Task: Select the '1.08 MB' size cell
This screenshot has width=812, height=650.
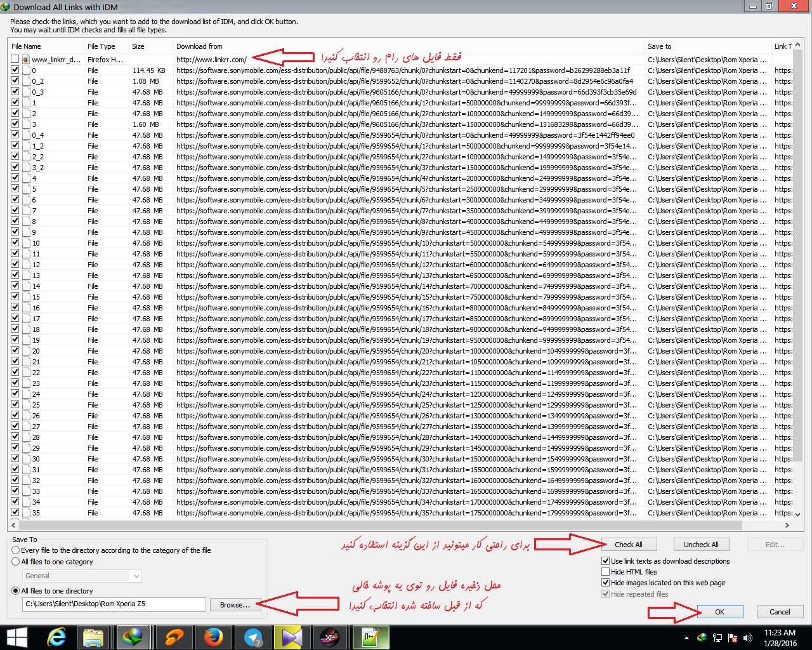Action: click(x=146, y=81)
